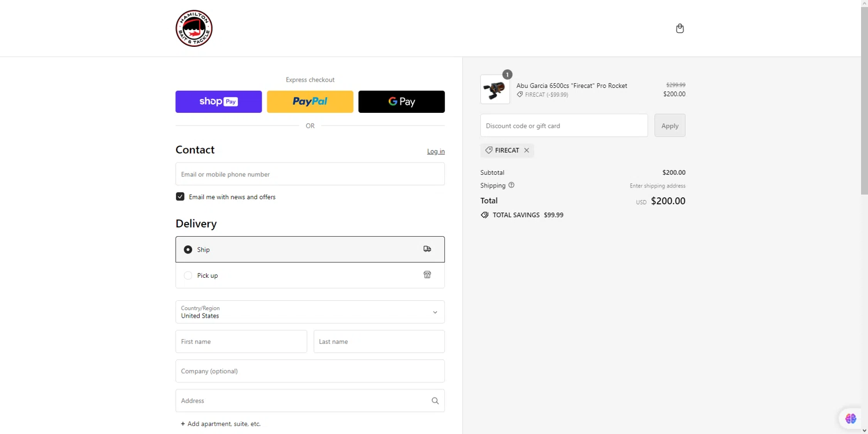The height and width of the screenshot is (434, 868).
Task: Click the Total $200.00 amount
Action: click(668, 201)
